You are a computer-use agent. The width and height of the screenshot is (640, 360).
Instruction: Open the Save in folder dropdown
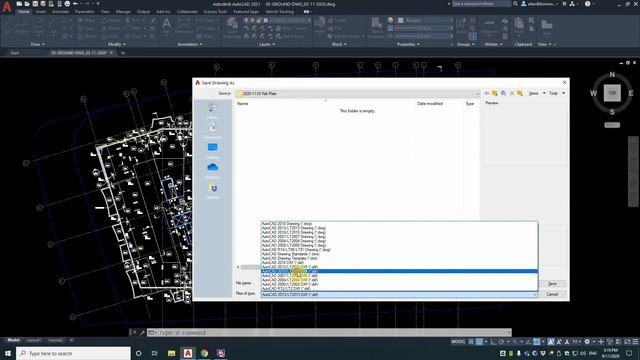[x=477, y=93]
